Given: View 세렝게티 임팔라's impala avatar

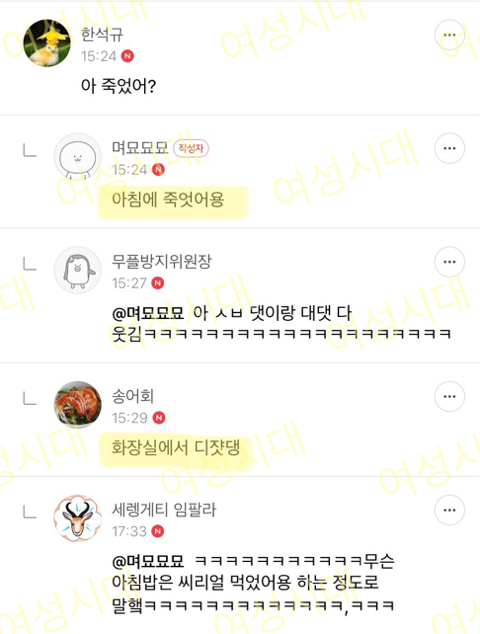Looking at the screenshot, I should pos(78,518).
